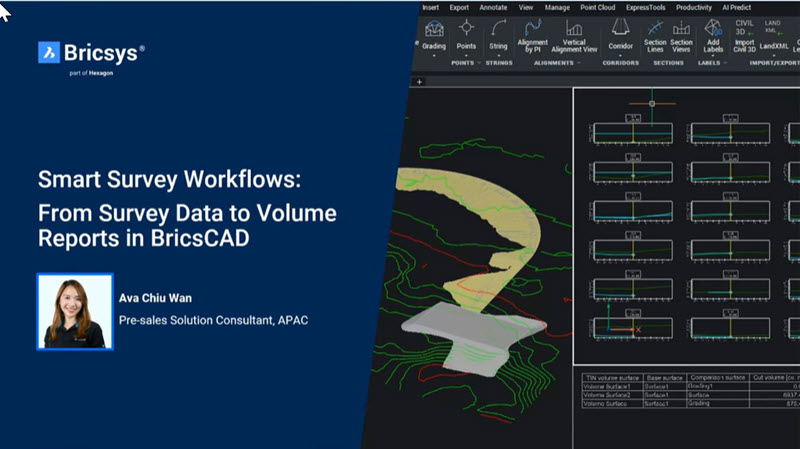This screenshot has width=800, height=449.
Task: Switch to the View ribbon tab
Action: tap(526, 7)
